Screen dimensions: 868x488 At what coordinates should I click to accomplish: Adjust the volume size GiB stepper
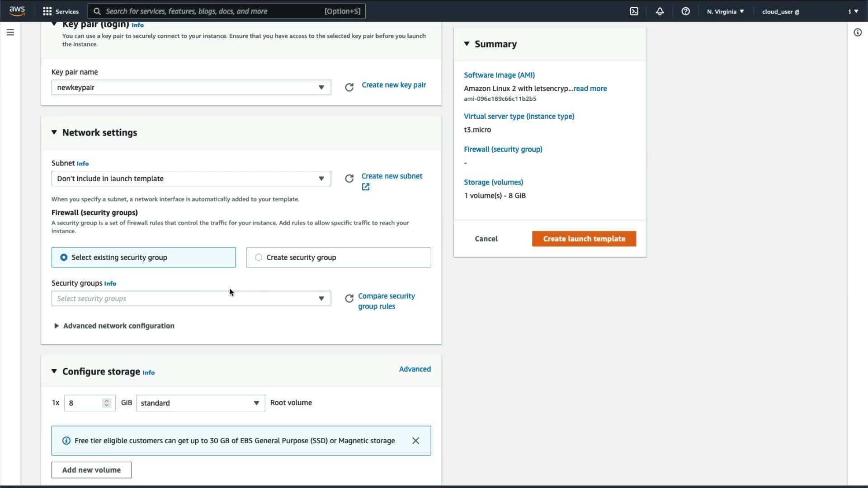(x=107, y=403)
